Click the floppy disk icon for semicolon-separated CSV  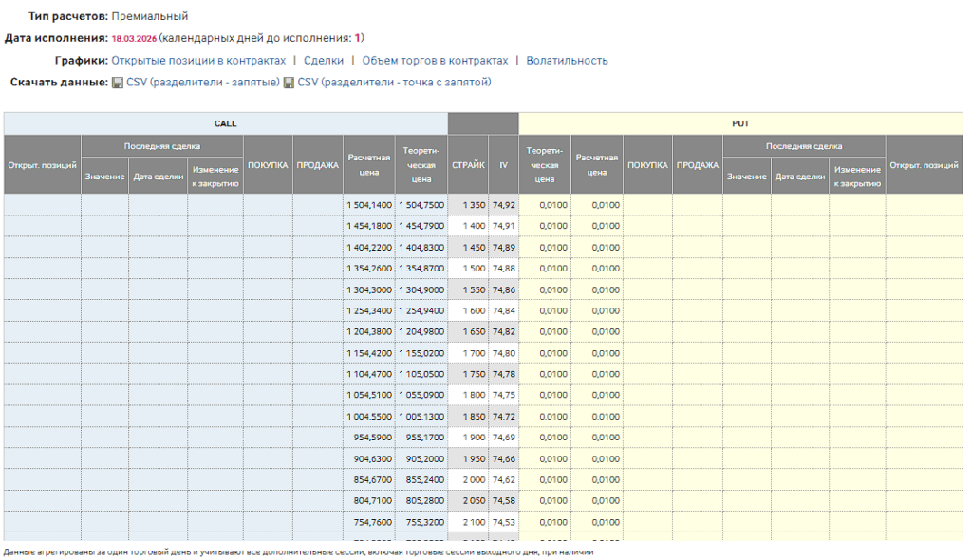289,84
